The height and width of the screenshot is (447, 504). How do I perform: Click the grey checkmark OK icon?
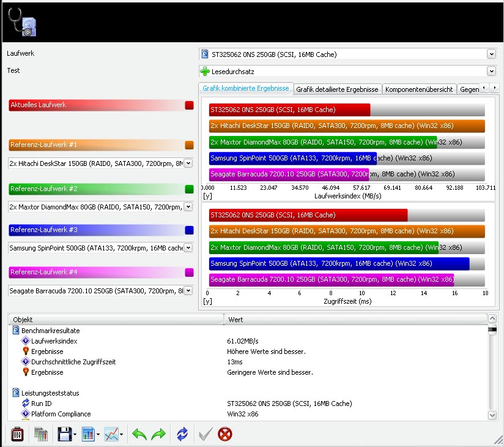pyautogui.click(x=206, y=434)
